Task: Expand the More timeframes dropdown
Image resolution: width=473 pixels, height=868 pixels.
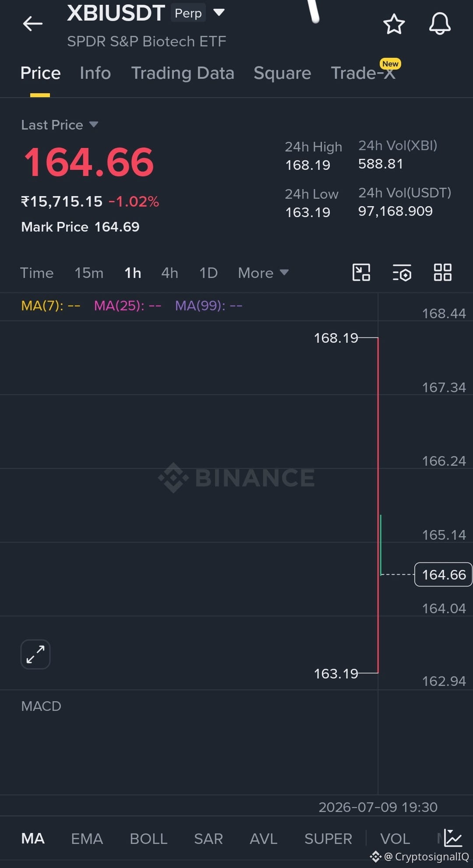Action: (x=263, y=273)
